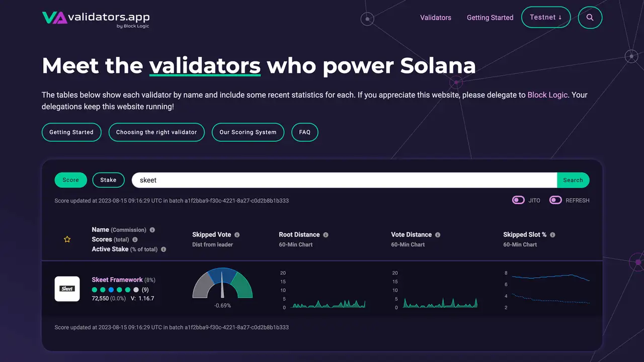Open Getting Started in the top navigation
644x362 pixels.
490,18
